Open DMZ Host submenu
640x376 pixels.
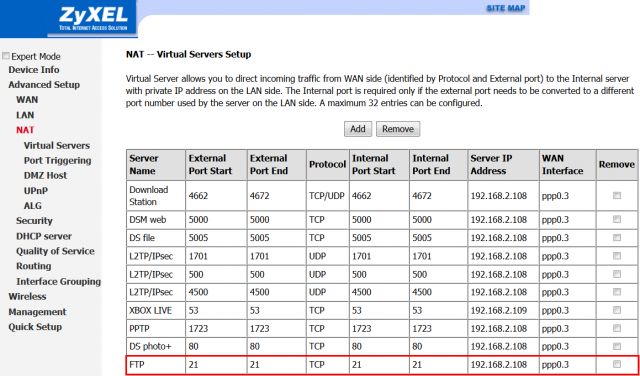[x=45, y=176]
